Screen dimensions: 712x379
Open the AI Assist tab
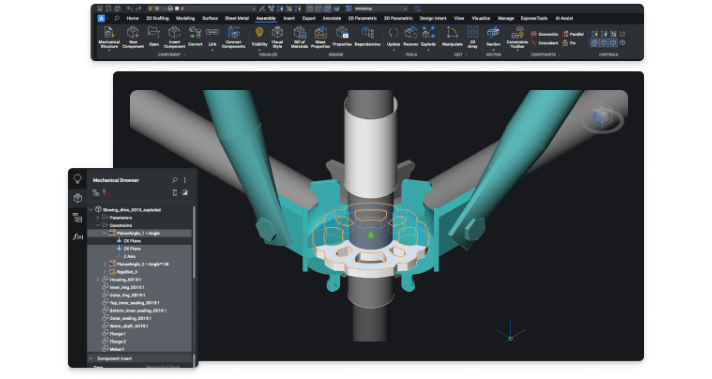564,18
